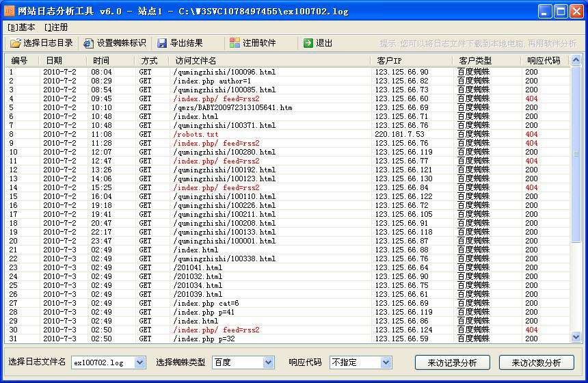The width and height of the screenshot is (588, 383).
Task: Click the folder icon for 选择日志目录
Action: point(15,43)
